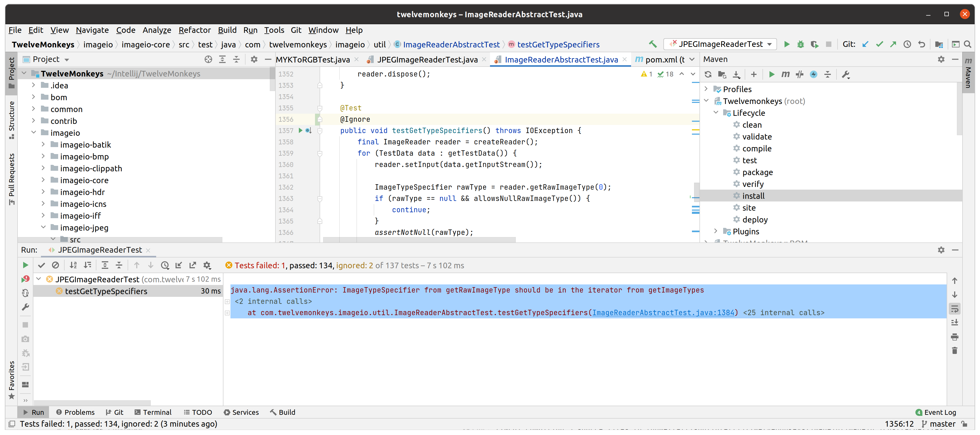Run JPEGImageReaderTest with Coverage
This screenshot has height=435, width=980.
click(x=815, y=44)
